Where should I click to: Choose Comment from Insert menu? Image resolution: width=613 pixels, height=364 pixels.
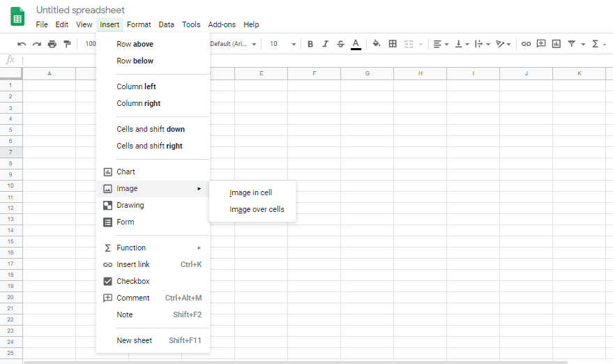(153, 298)
